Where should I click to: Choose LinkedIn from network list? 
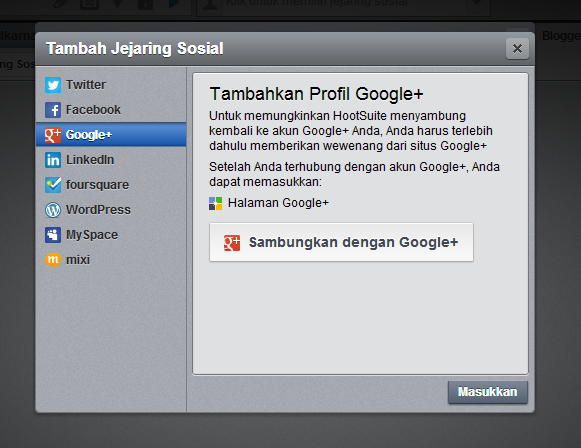(x=111, y=160)
